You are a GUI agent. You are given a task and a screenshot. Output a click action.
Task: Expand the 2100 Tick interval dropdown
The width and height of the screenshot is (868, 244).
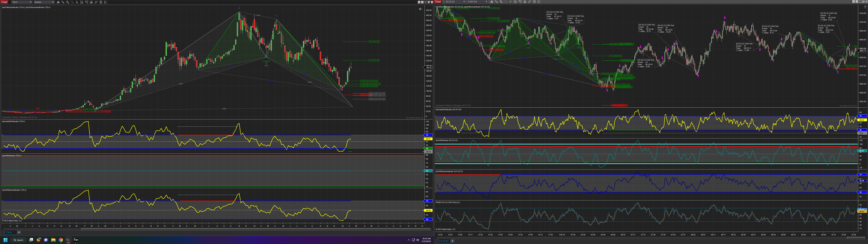pyautogui.click(x=486, y=2)
